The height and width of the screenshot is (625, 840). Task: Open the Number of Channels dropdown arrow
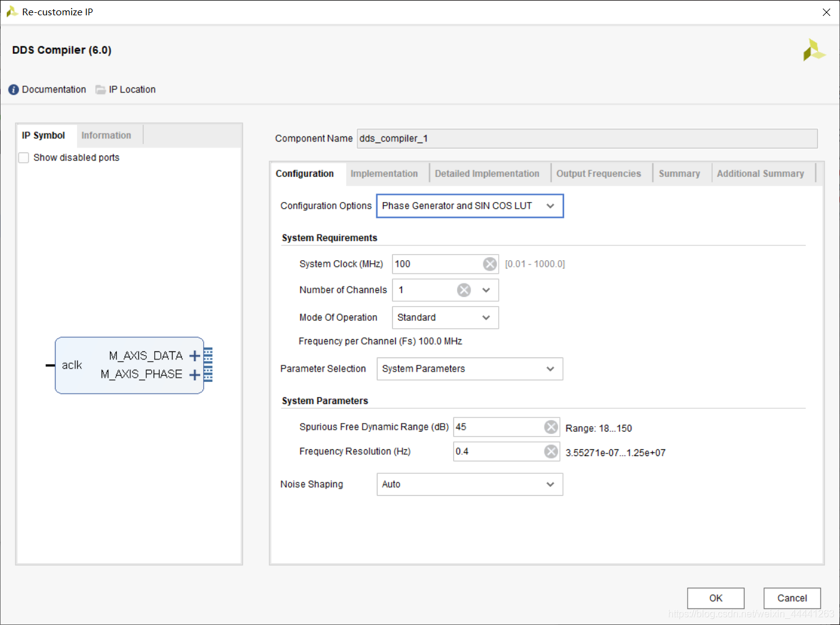486,290
